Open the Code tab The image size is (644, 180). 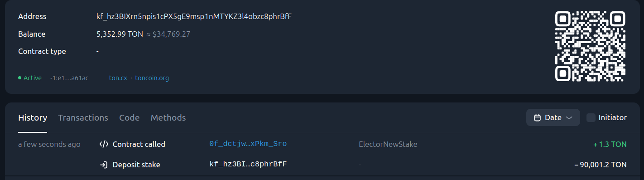(x=129, y=117)
